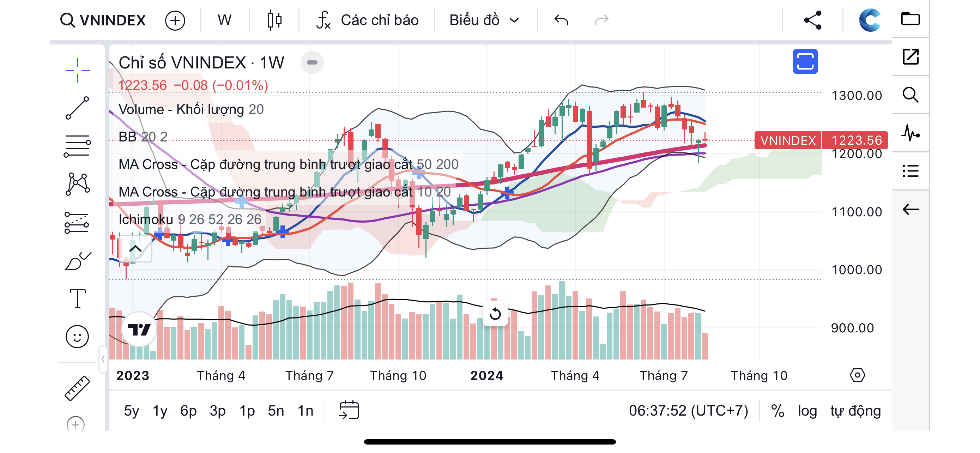Select Volume - Khối lượng 20 indicator legend

coord(191,109)
